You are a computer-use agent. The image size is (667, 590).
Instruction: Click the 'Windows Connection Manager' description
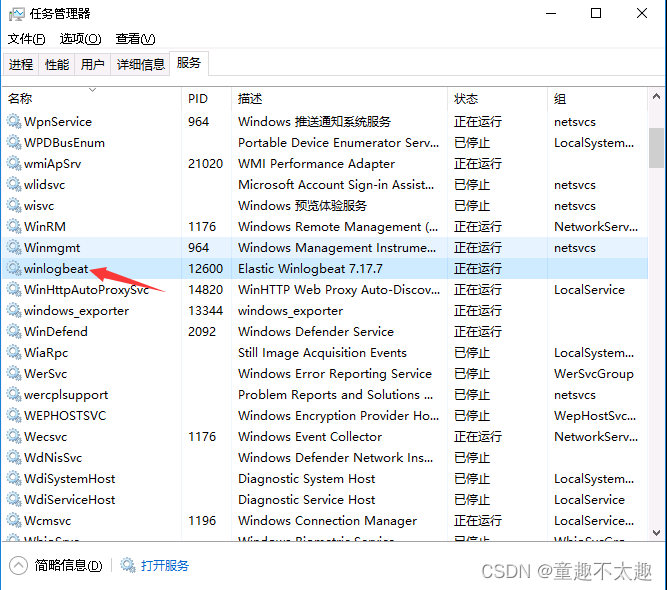click(327, 521)
